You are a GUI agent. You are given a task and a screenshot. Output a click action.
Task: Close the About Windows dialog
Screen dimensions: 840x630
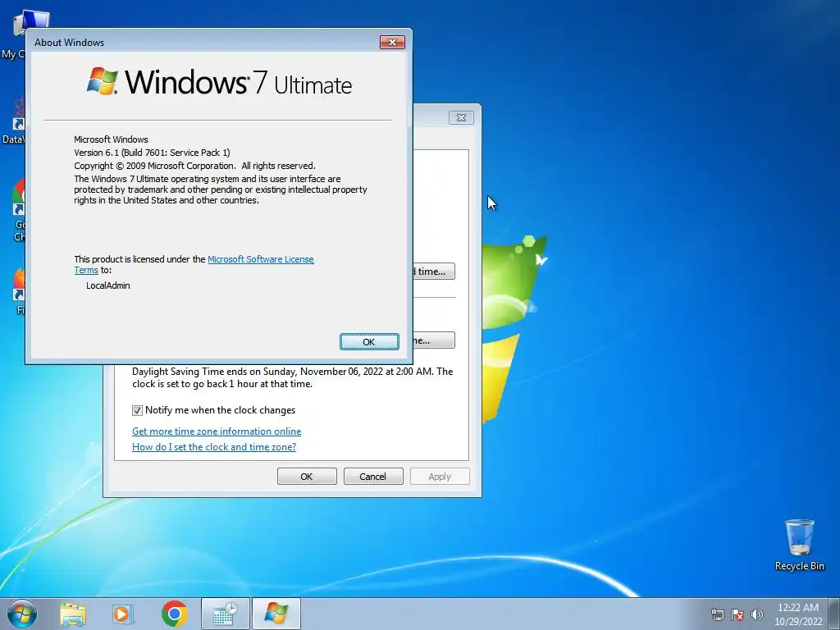392,43
